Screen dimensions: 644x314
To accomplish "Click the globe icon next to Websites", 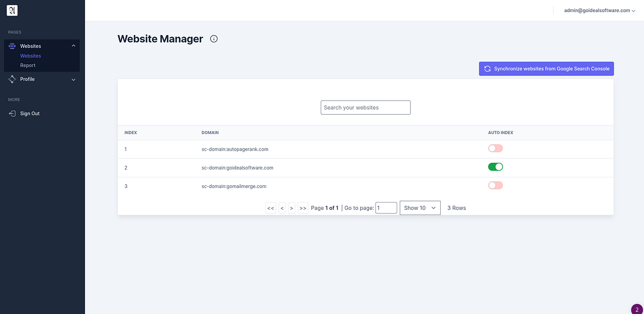I will pos(12,46).
